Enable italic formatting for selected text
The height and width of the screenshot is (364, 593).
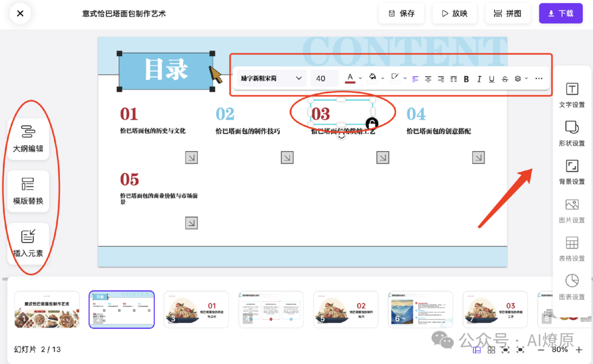click(x=479, y=78)
